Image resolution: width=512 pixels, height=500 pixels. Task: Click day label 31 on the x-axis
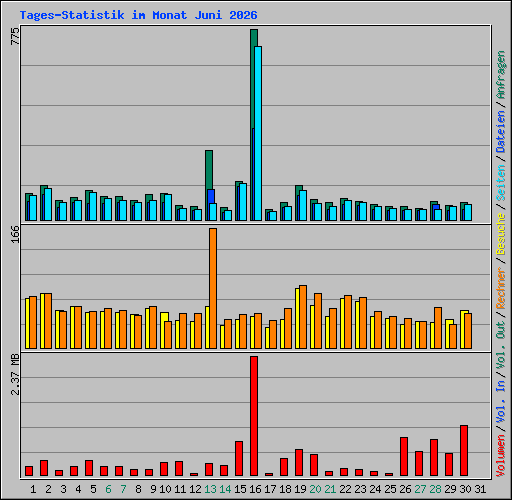(480, 489)
